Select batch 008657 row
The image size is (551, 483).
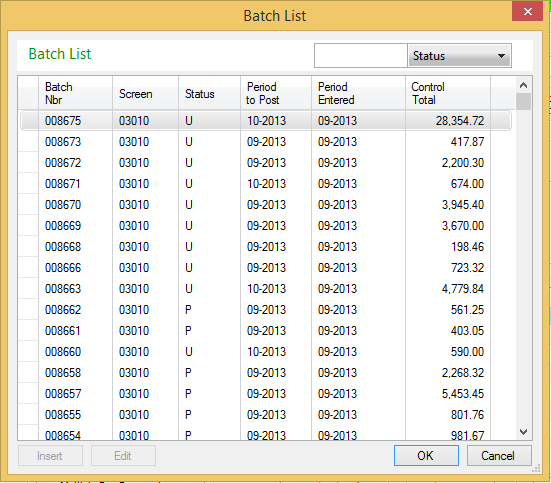tap(265, 394)
